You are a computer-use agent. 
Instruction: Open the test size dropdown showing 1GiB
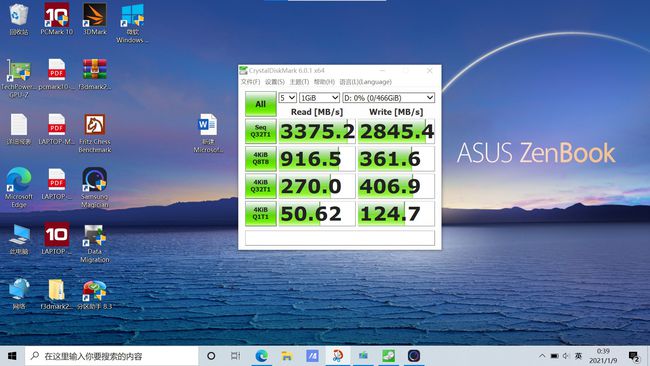click(319, 98)
